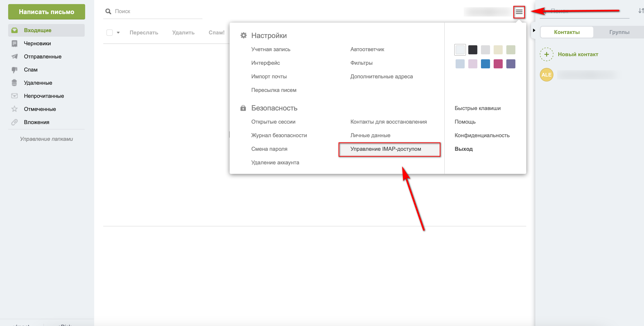Select the pale blue theme swatch
Image resolution: width=644 pixels, height=326 pixels.
pyautogui.click(x=460, y=64)
